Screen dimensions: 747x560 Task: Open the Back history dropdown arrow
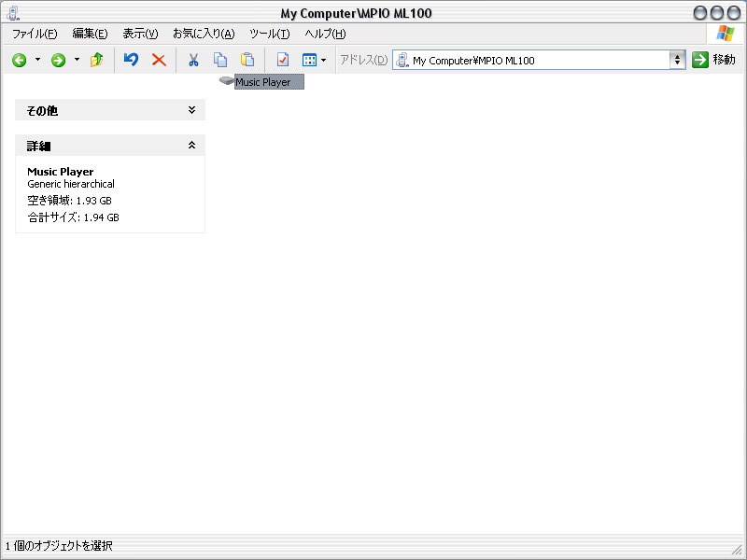[x=37, y=60]
